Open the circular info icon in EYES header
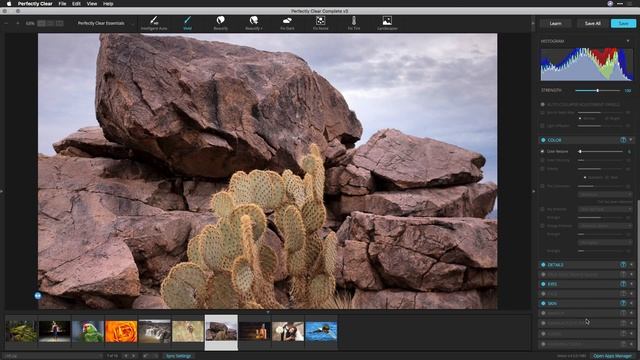Image resolution: width=640 pixels, height=360 pixels. 623,284
